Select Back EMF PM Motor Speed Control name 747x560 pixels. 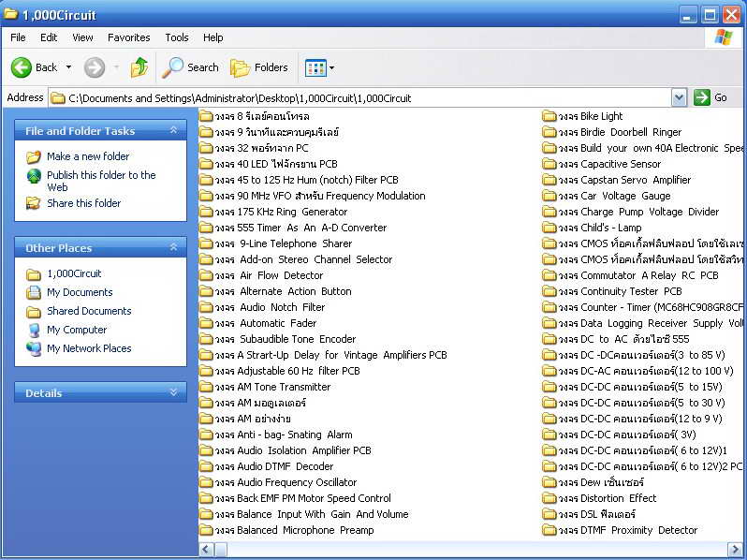tap(302, 498)
